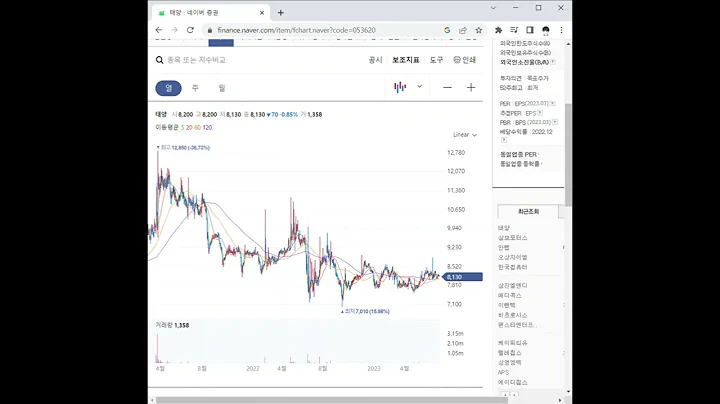Open 삼영엠텍 in recently viewed list
720x404 pixels.
click(510, 363)
